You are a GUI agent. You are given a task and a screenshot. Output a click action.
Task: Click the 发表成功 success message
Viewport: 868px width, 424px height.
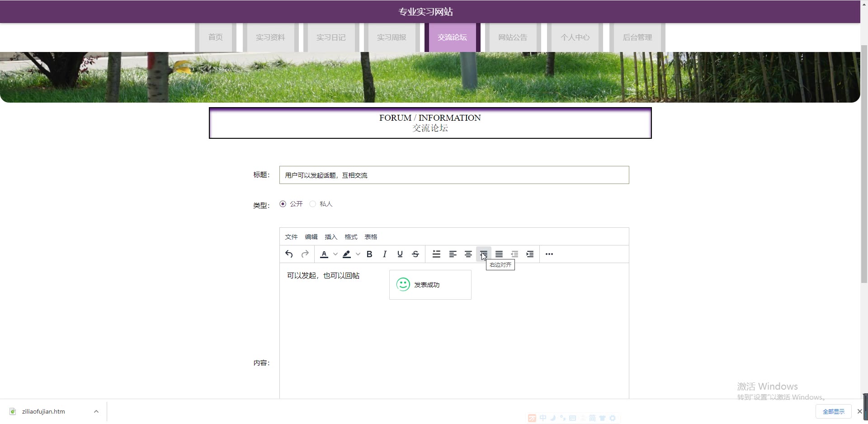tap(430, 285)
